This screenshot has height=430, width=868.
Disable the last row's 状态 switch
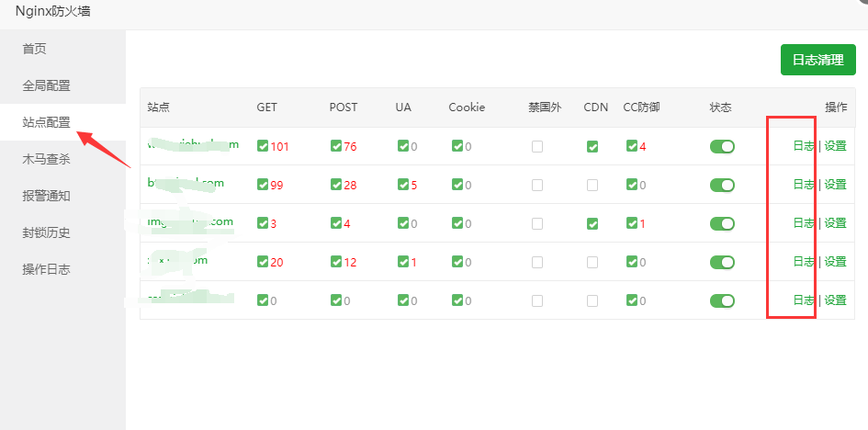(x=722, y=300)
